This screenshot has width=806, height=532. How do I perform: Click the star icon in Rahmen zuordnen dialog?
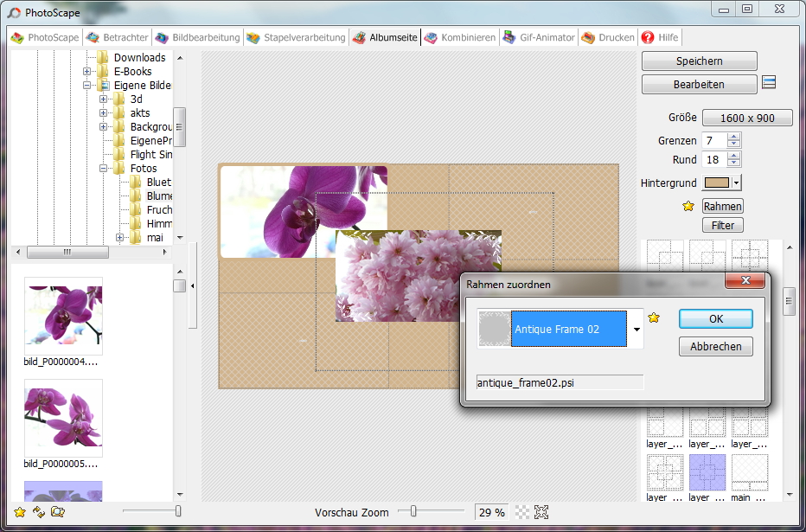tap(654, 318)
